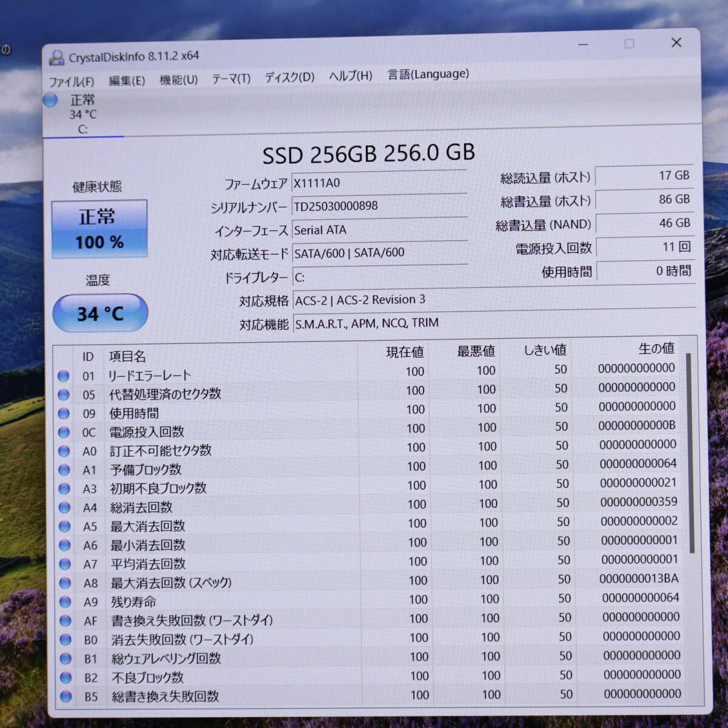Click status orb for A4 総消去回数 row
728x728 pixels.
coord(64,508)
